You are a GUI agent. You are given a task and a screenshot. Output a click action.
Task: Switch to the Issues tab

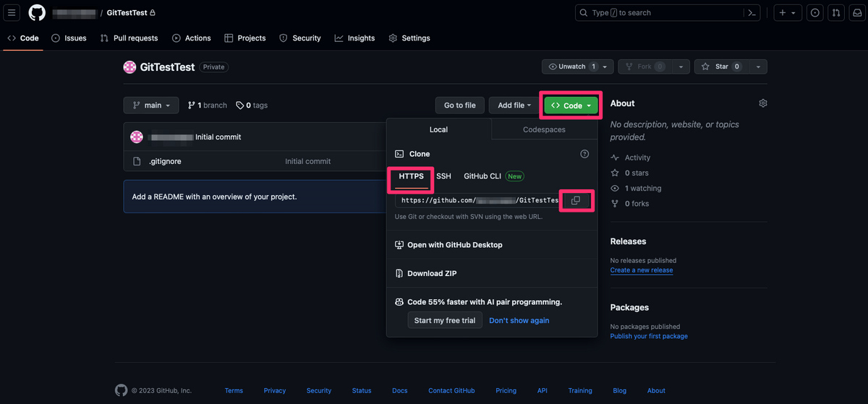point(69,38)
